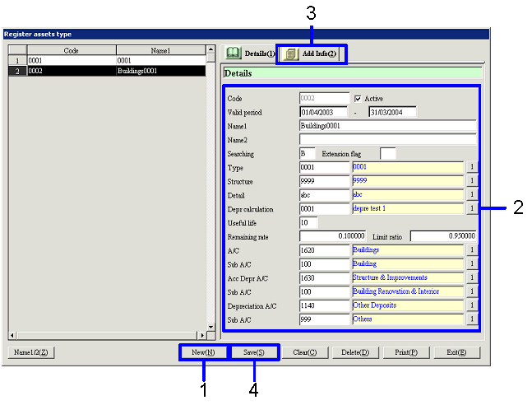The image size is (532, 405).
Task: Open lookup button for Structure row
Action: [472, 181]
